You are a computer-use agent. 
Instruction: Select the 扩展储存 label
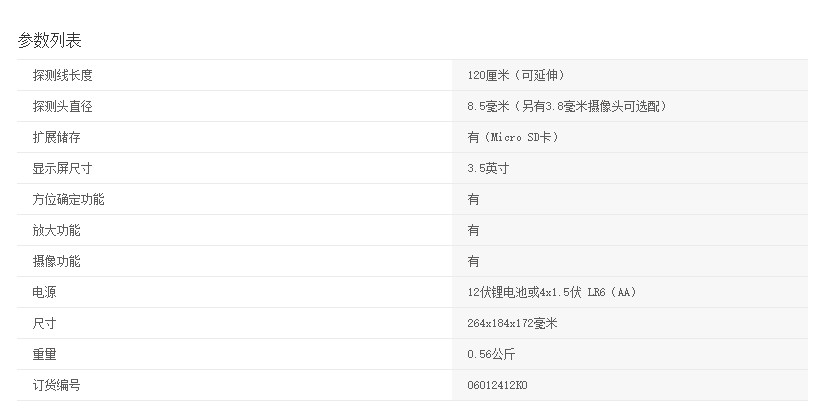click(x=56, y=137)
